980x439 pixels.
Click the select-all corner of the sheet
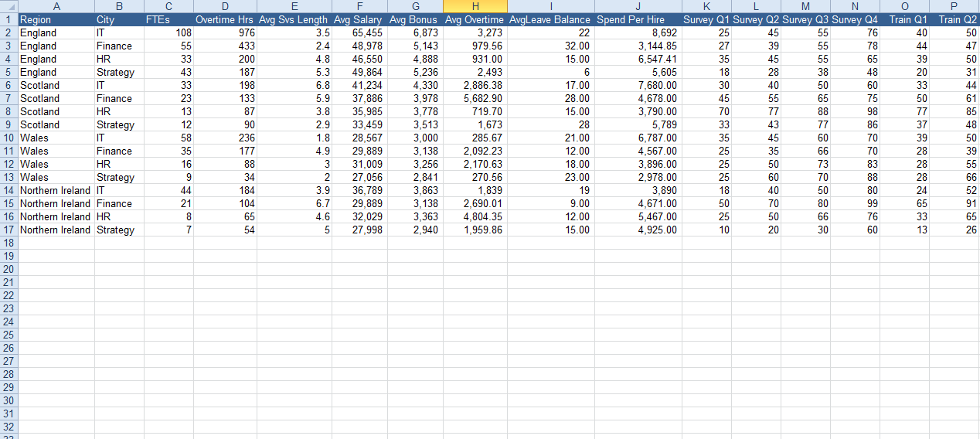tap(9, 6)
